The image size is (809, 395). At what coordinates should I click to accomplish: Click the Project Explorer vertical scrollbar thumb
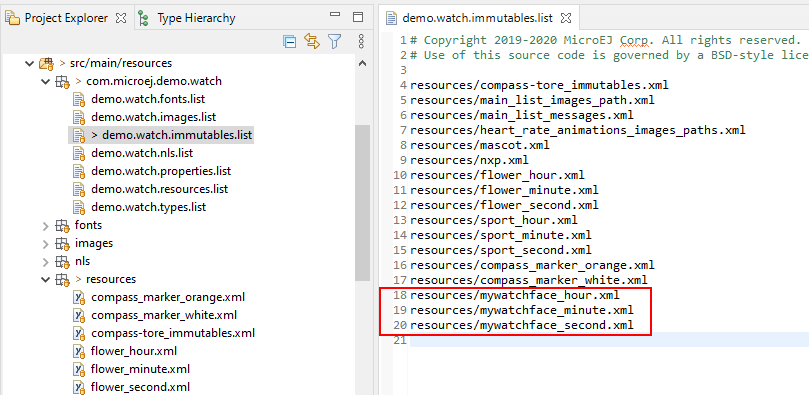click(362, 202)
